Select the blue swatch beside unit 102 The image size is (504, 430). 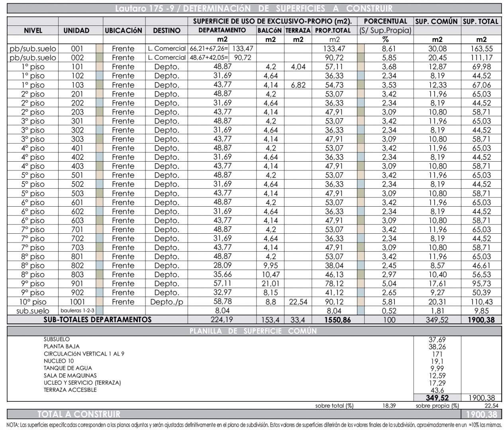(100, 76)
